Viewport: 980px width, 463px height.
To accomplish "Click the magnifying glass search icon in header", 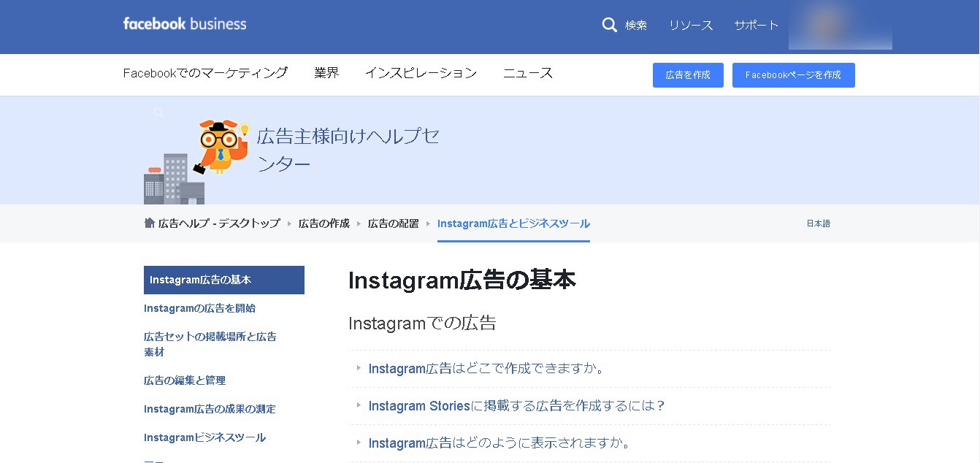I will click(609, 25).
